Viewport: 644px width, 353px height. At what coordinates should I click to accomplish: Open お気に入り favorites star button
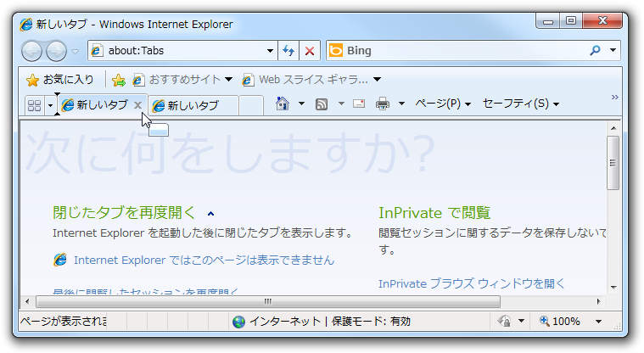[59, 80]
